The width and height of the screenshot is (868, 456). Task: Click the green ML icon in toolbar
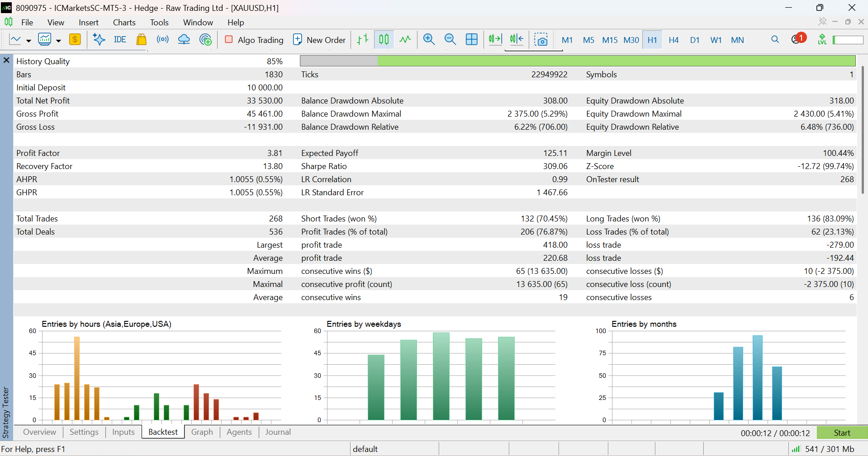click(x=822, y=40)
